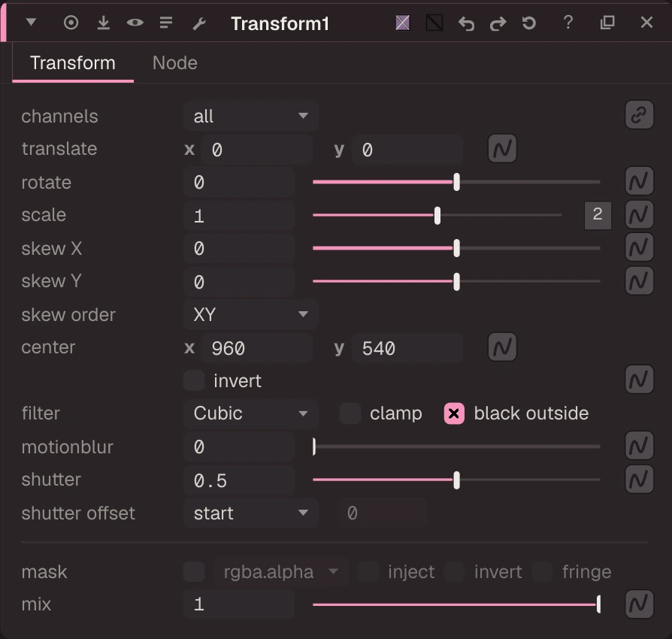Click the black diagonal color swatch
Screen dimensions: 672x639
(434, 23)
